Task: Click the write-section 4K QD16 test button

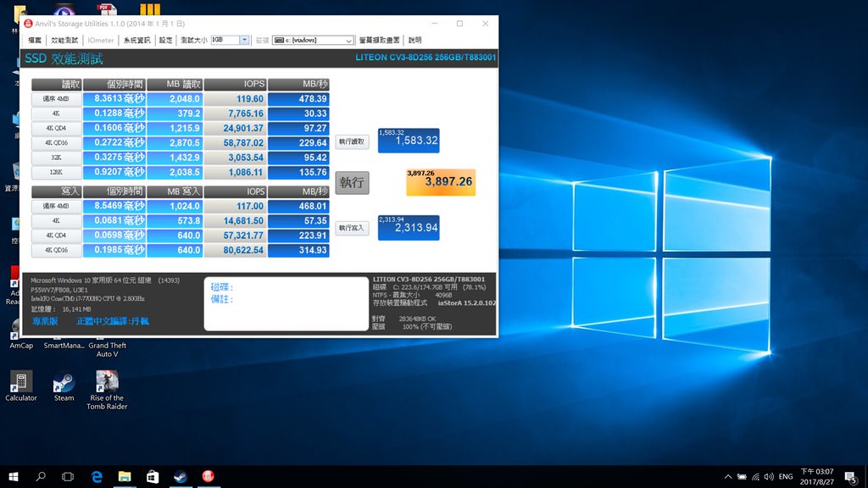Action: coord(57,250)
